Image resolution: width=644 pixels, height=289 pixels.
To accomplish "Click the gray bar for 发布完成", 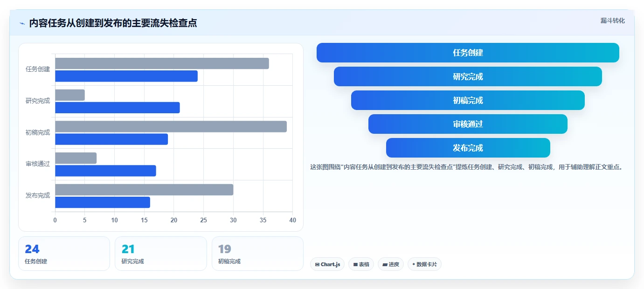I will coord(144,190).
